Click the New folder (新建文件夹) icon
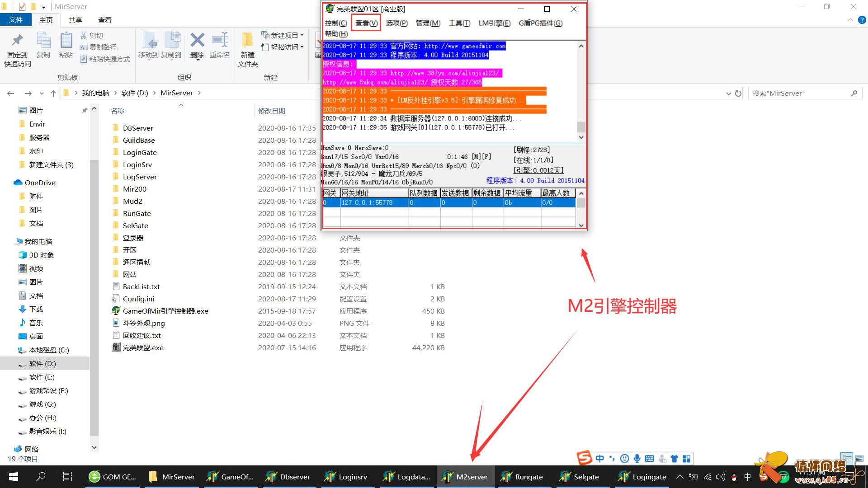 click(247, 40)
